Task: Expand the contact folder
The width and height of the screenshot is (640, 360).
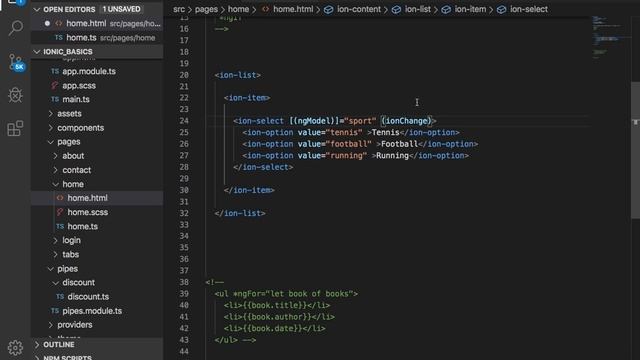Action: coord(56,170)
